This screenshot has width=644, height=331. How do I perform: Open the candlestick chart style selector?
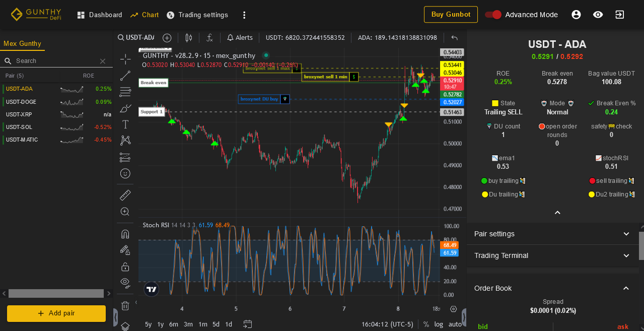(x=189, y=38)
